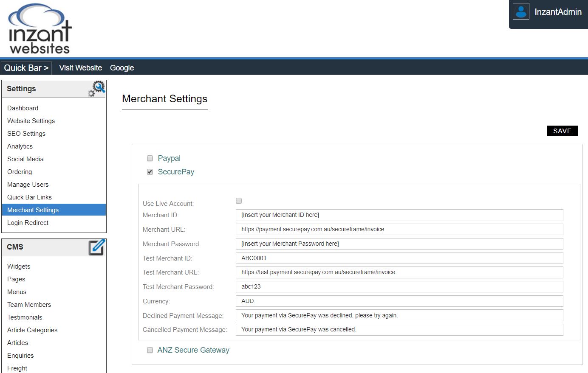Collapse the SecurePay section label
Image resolution: width=588 pixels, height=373 pixels.
176,172
